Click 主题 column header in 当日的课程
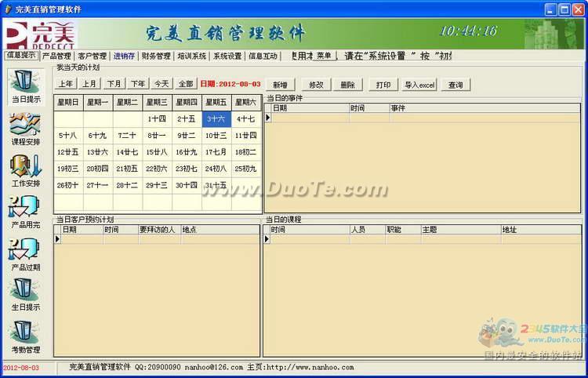Viewport: 588px width, 378px height. pos(461,230)
